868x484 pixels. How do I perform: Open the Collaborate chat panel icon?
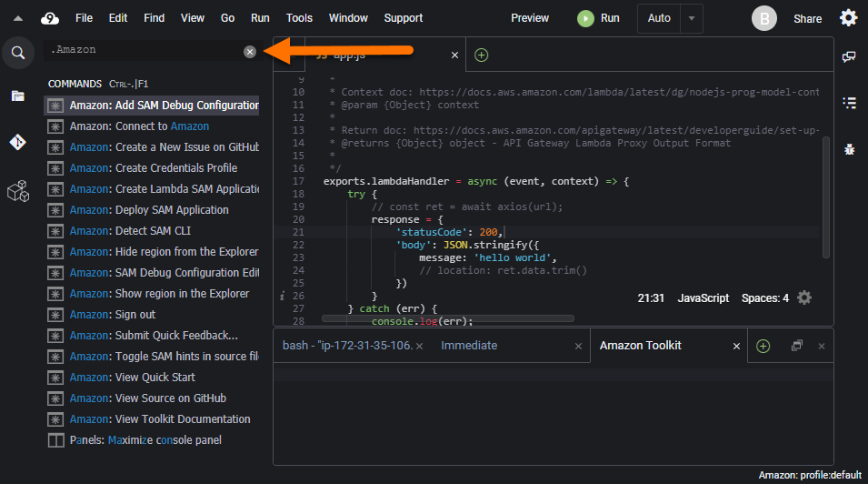click(849, 56)
